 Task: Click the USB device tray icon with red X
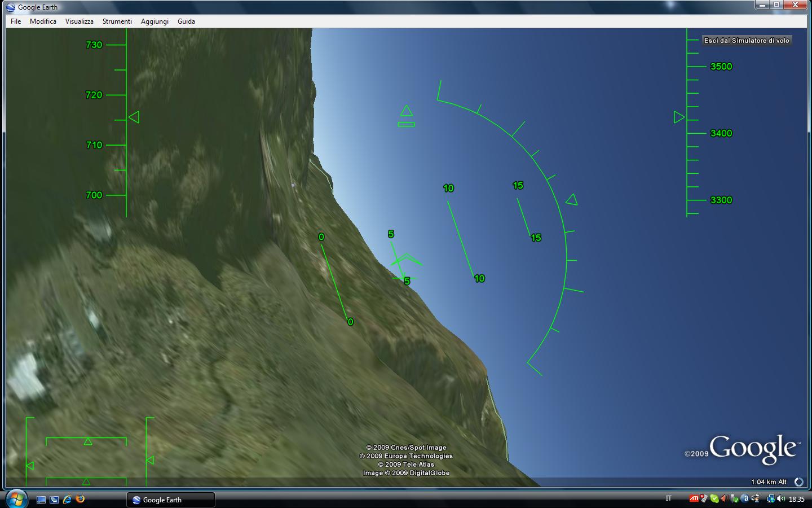click(704, 498)
